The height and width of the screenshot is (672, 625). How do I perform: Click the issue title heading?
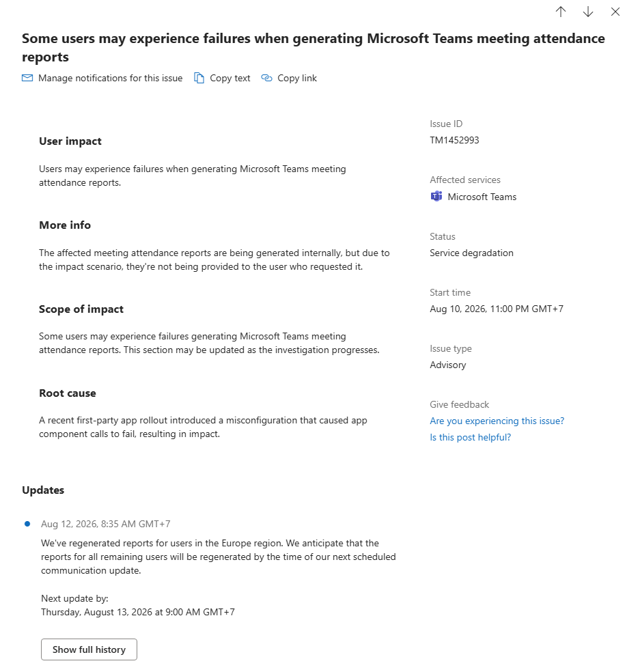pyautogui.click(x=314, y=47)
